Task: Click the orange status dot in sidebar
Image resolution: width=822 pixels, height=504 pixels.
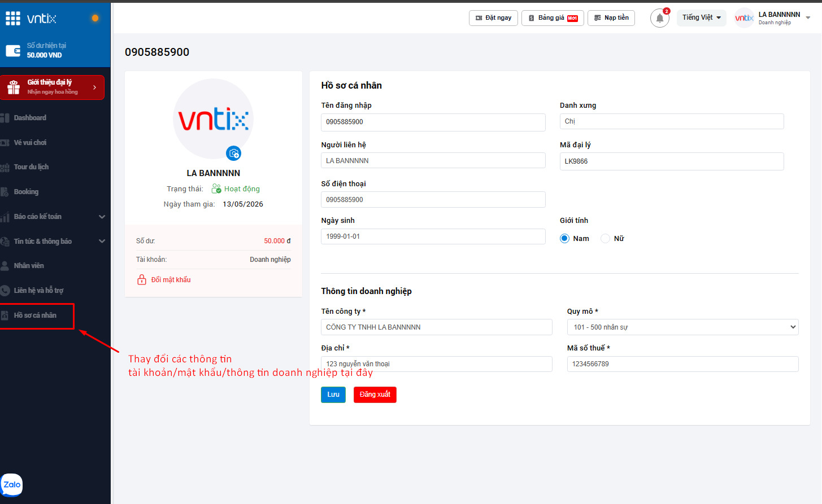Action: pyautogui.click(x=95, y=18)
